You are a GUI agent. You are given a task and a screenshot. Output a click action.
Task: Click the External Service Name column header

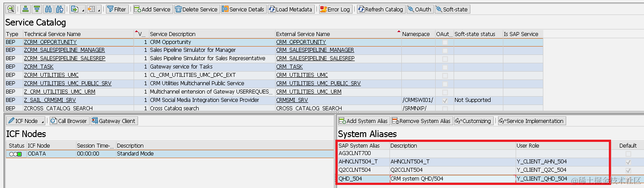pos(338,34)
